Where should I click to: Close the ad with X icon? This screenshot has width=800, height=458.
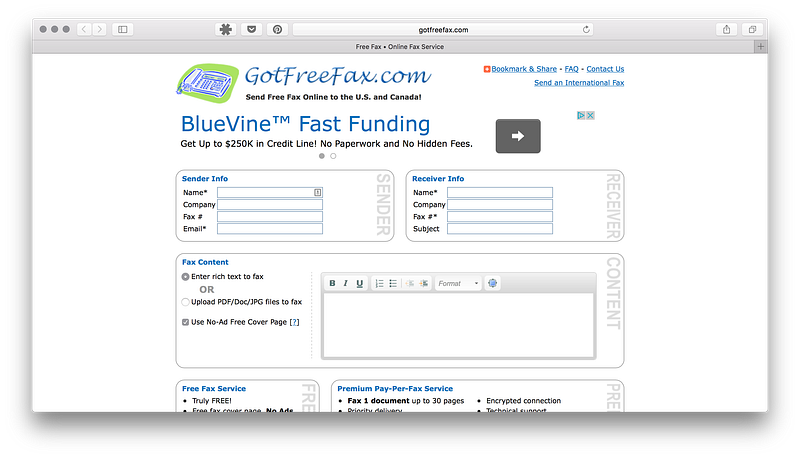(x=590, y=115)
